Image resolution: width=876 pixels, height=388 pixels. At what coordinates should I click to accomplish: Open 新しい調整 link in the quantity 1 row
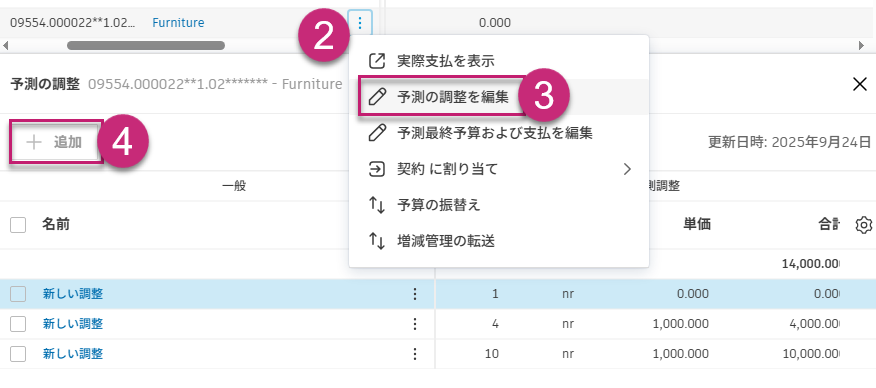coord(73,294)
